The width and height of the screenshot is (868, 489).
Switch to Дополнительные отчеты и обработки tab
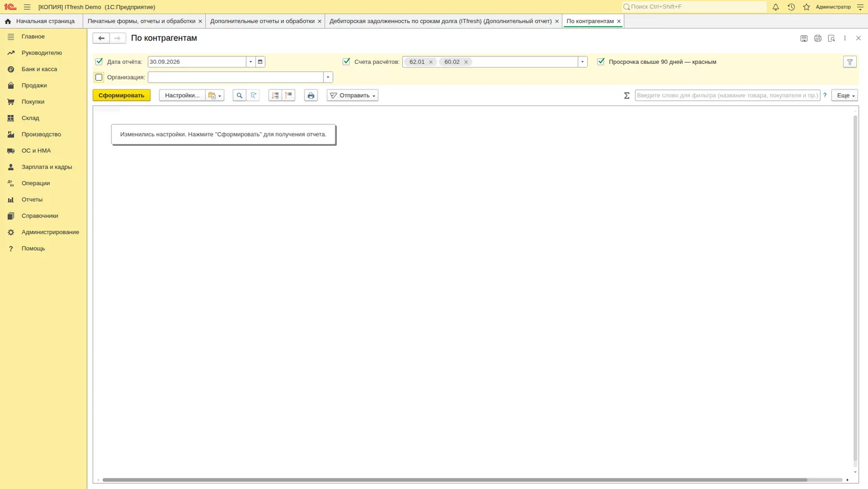click(262, 21)
